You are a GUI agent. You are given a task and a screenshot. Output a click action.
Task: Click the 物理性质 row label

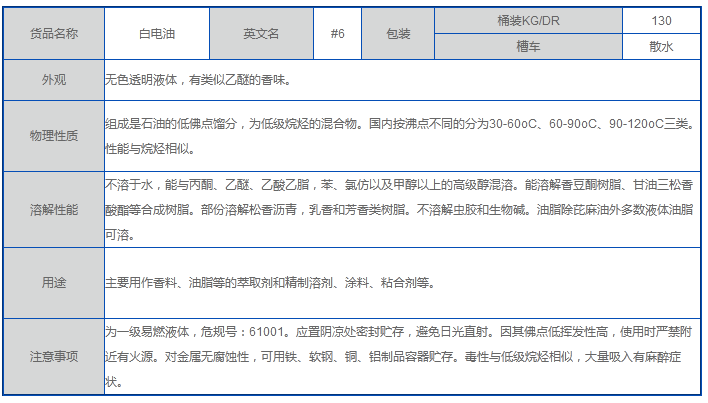click(x=54, y=135)
